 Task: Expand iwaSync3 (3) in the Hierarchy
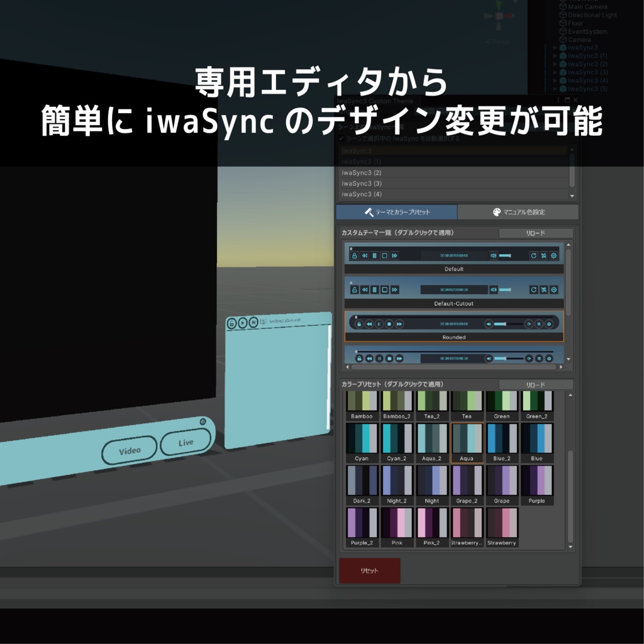pos(555,71)
